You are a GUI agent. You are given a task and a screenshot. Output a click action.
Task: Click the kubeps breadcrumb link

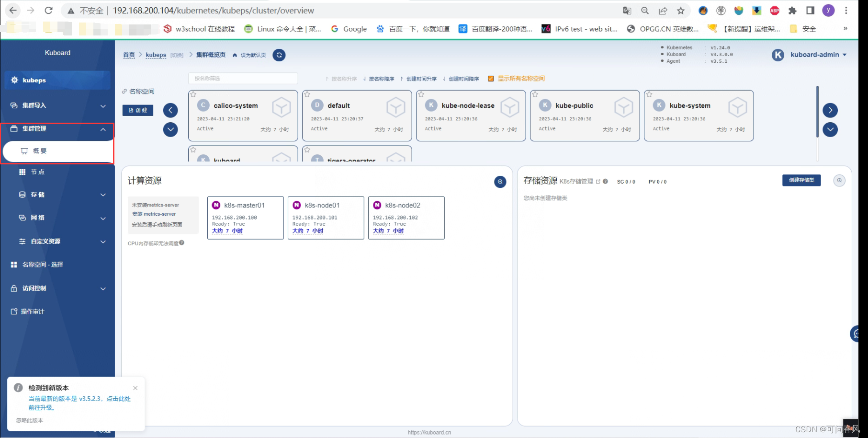[156, 55]
